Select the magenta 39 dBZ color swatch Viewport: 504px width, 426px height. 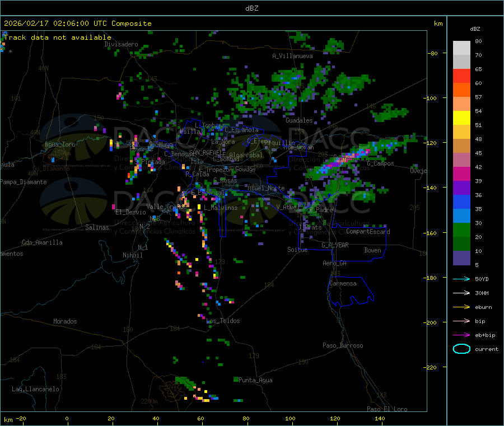(461, 174)
